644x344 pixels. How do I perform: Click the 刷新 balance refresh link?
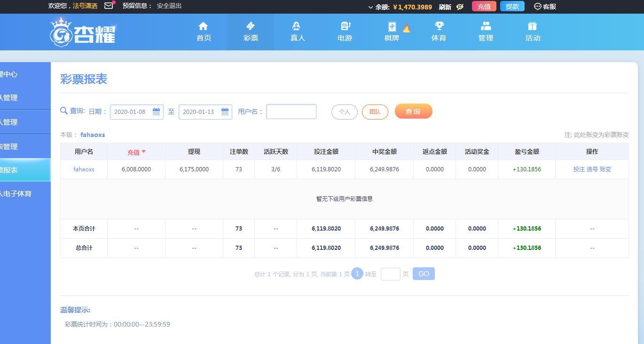pyautogui.click(x=445, y=7)
